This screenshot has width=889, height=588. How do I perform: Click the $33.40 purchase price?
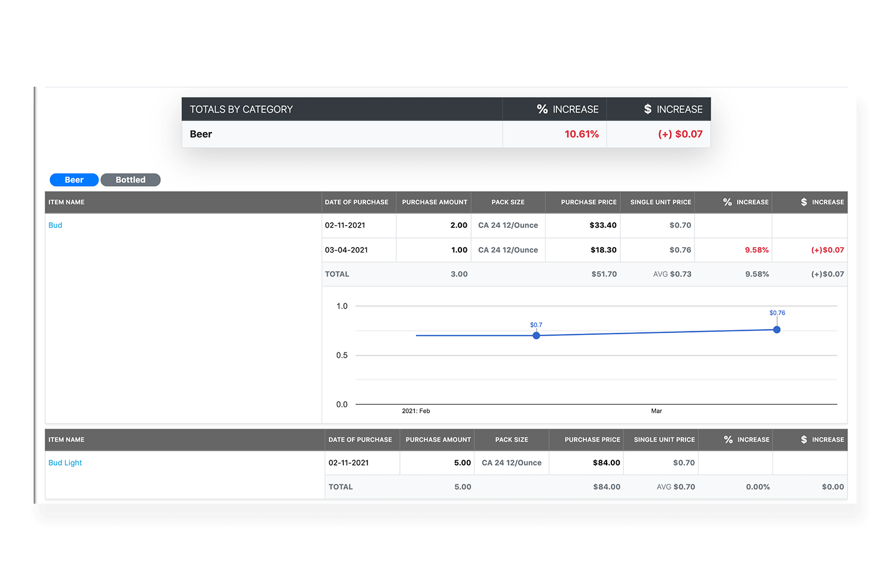tap(603, 225)
